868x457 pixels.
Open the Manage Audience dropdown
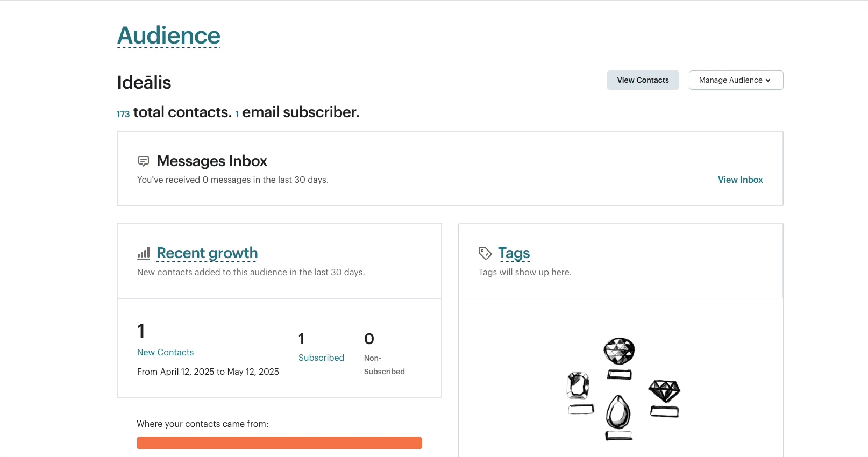pyautogui.click(x=736, y=80)
